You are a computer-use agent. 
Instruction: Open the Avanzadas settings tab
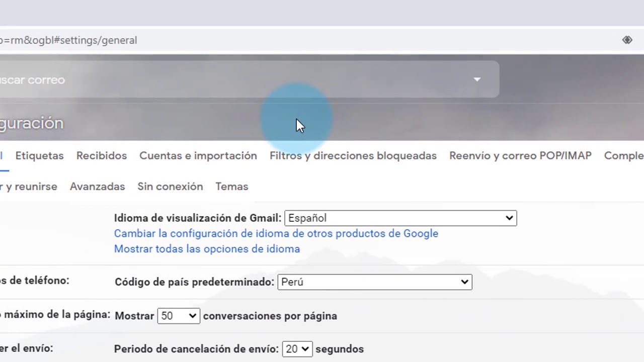tap(97, 187)
